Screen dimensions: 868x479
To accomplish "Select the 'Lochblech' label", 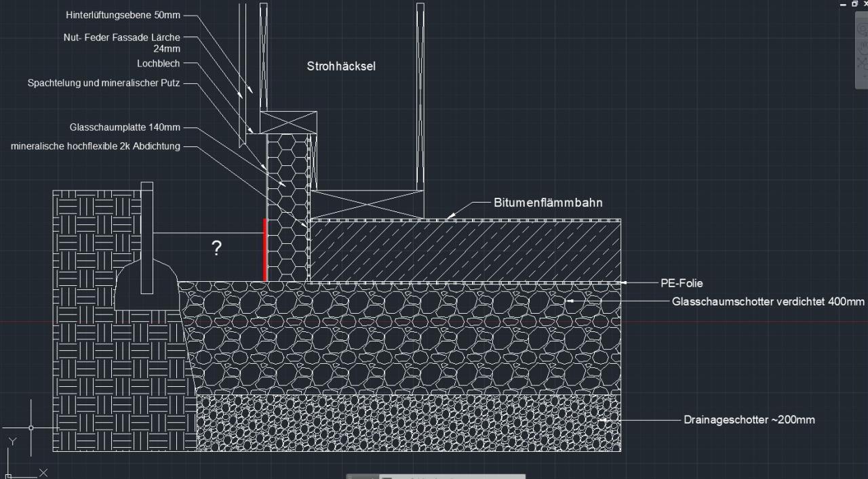I will click(x=159, y=63).
